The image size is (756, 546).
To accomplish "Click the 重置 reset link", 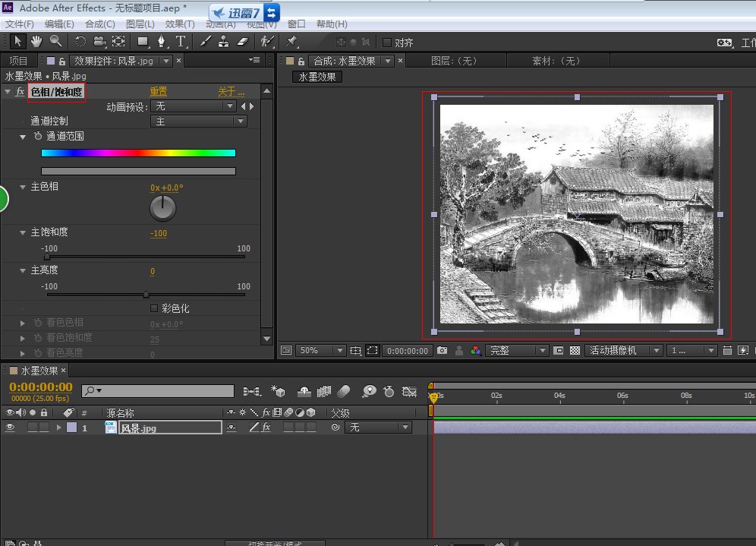I will pos(158,92).
